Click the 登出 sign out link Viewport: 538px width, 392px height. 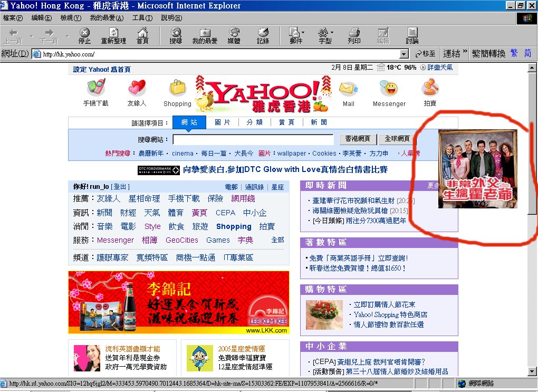point(120,187)
